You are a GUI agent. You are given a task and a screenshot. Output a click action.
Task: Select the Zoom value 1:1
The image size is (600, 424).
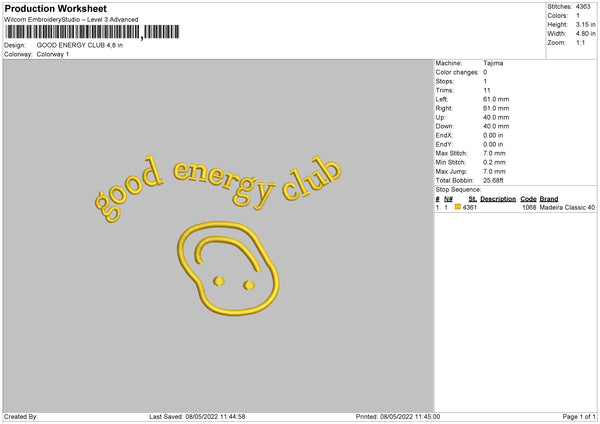(580, 42)
